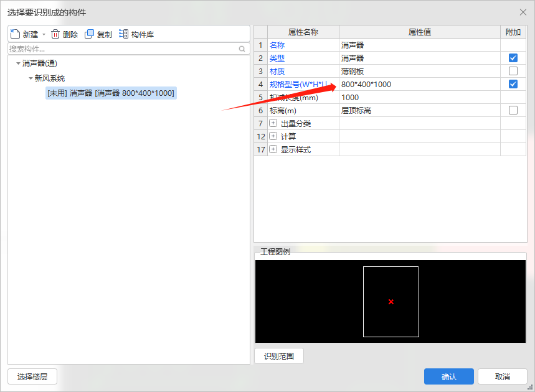Click the 新建 (new component) icon

pos(15,34)
